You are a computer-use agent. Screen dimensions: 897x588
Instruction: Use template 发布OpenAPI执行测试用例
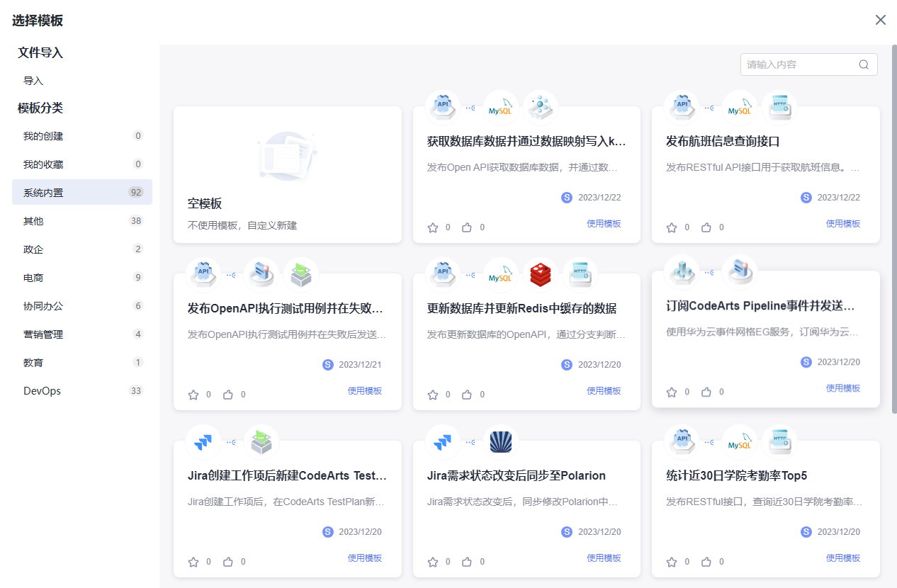tap(365, 391)
